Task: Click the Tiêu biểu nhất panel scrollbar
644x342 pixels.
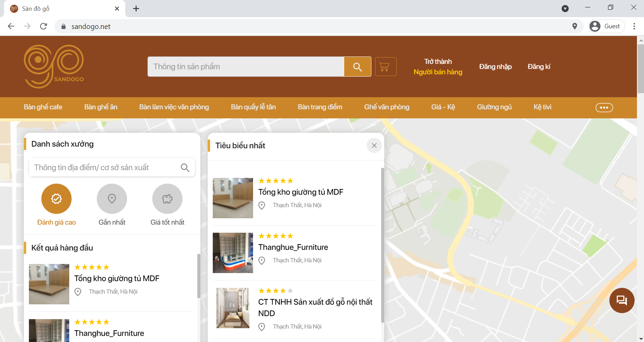Action: point(383,245)
